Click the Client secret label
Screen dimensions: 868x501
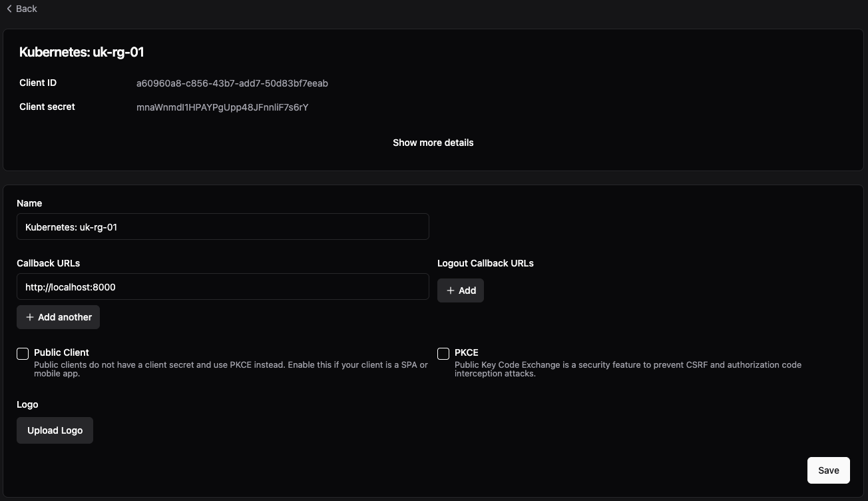(x=47, y=107)
